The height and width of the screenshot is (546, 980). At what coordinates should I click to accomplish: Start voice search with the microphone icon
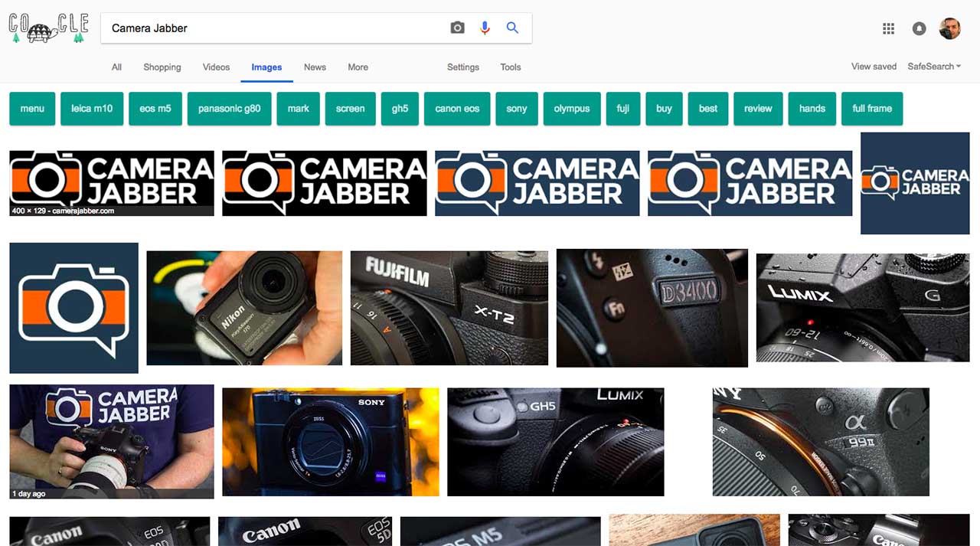[485, 28]
